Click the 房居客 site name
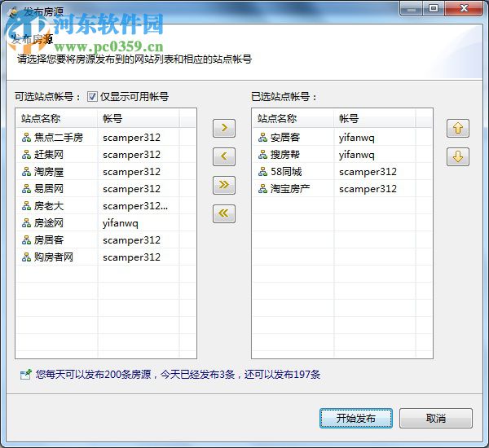Image resolution: width=489 pixels, height=448 pixels. click(49, 240)
